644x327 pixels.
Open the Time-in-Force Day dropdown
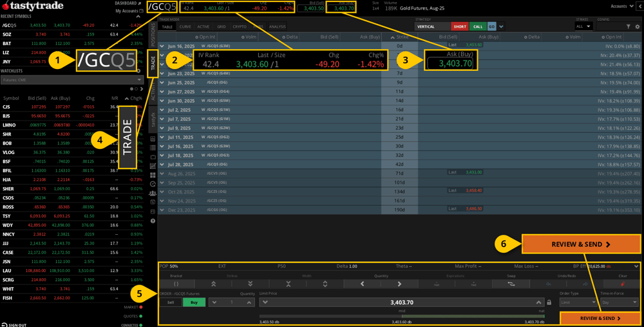[x=619, y=302]
